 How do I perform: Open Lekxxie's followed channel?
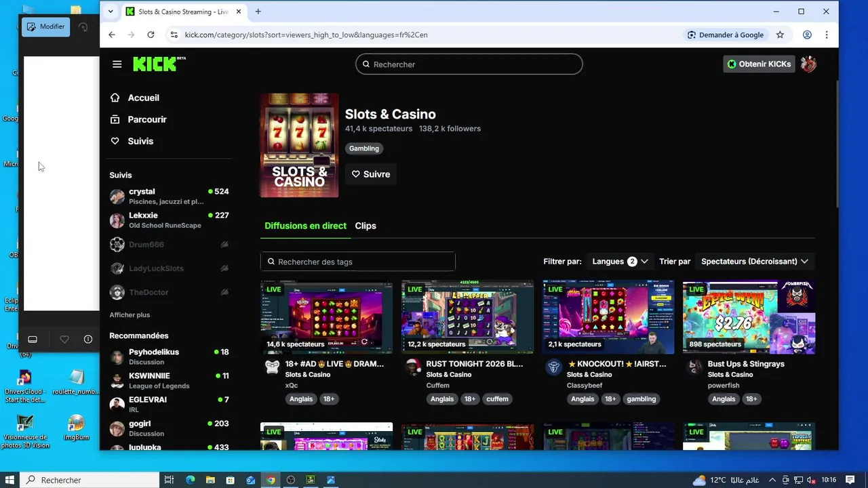coord(170,220)
